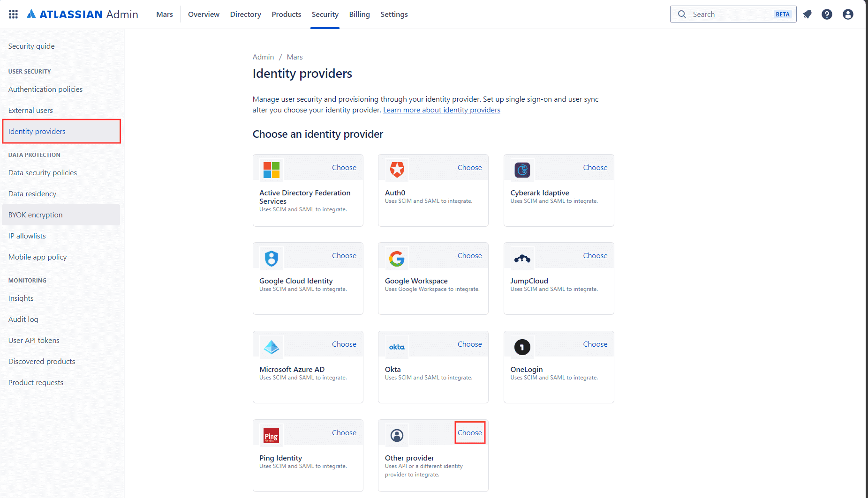Screen dimensions: 868x498
Task: Open Audit log in the sidebar
Action: [23, 319]
